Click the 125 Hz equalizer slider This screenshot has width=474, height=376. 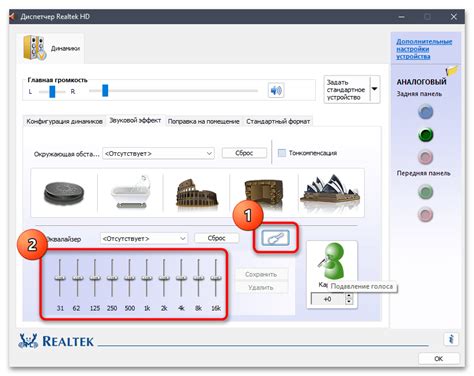(95, 278)
